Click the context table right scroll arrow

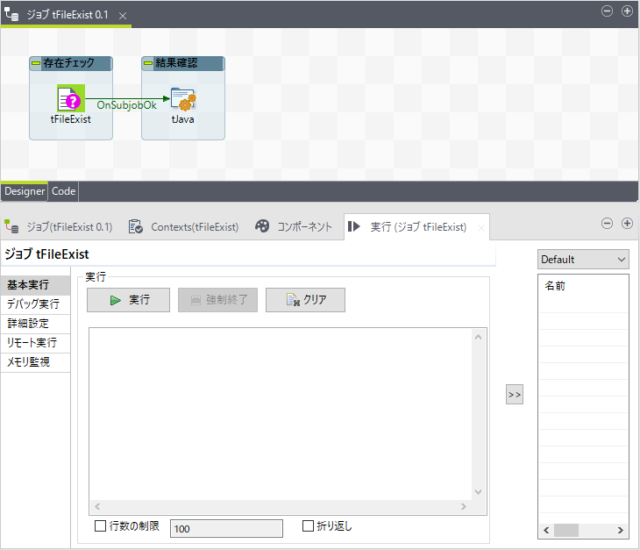click(x=620, y=530)
